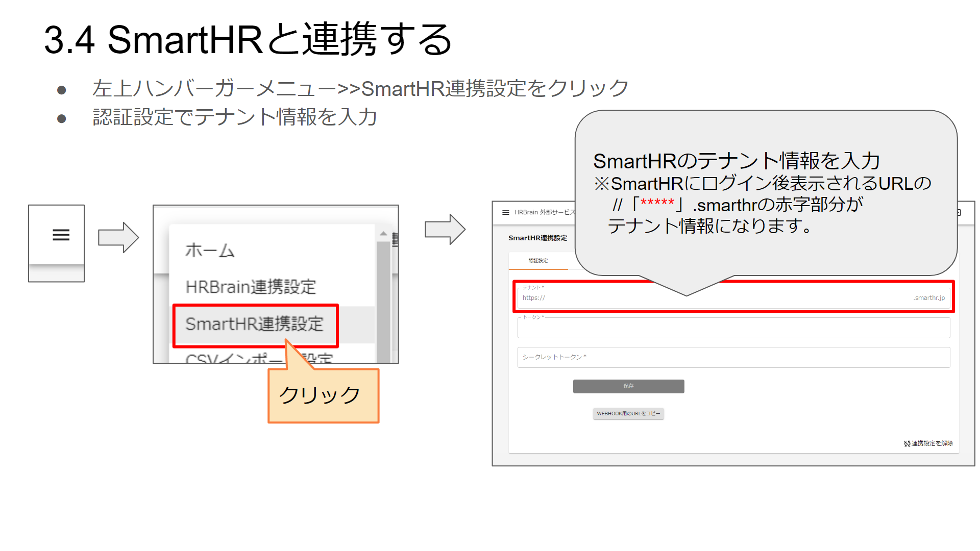This screenshot has height=551, width=980.
Task: Click the cut-off CSVインポート設定 menu entry
Action: coord(259,358)
